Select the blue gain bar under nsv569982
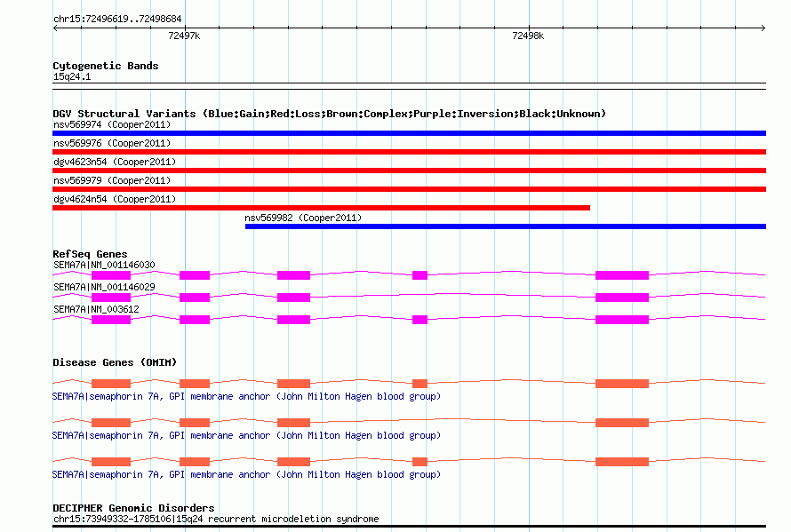Viewport: 791px width, 532px height. (506, 226)
